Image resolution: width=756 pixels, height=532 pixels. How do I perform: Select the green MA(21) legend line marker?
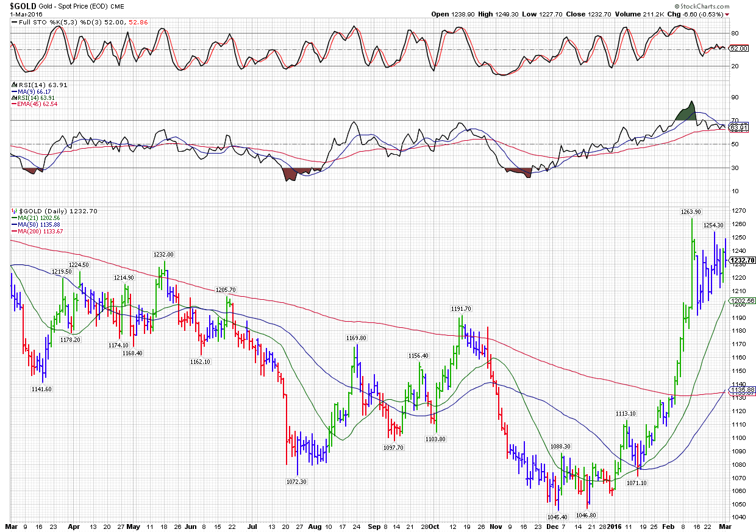click(13, 218)
